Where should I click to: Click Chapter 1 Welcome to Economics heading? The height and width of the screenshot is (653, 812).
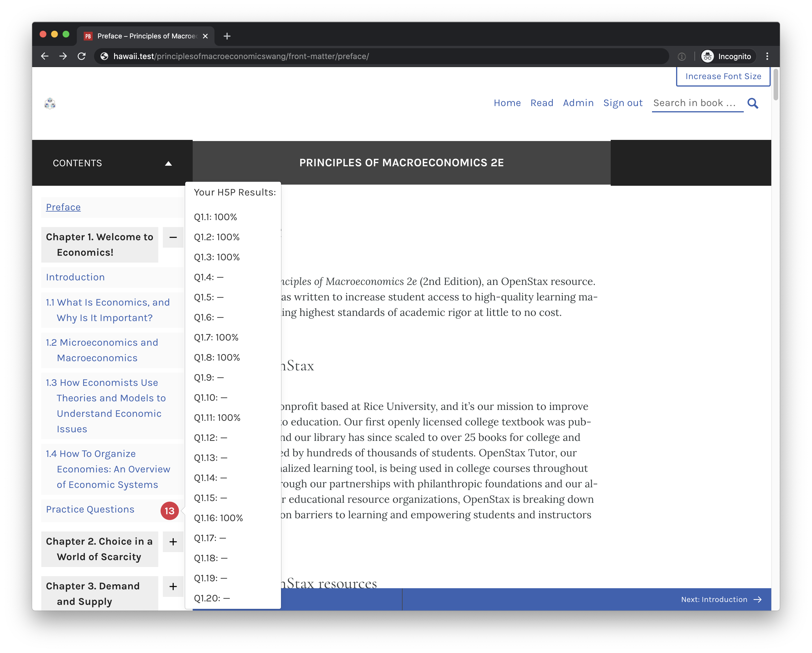pyautogui.click(x=99, y=245)
